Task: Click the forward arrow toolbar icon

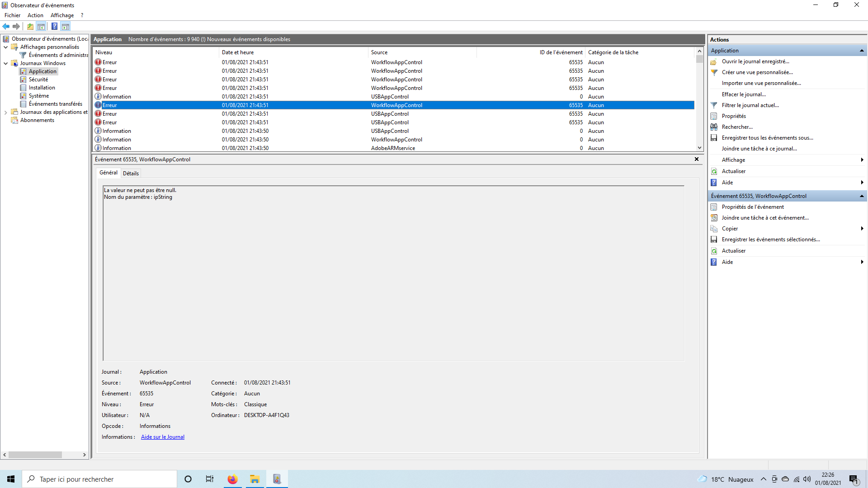Action: coord(16,26)
